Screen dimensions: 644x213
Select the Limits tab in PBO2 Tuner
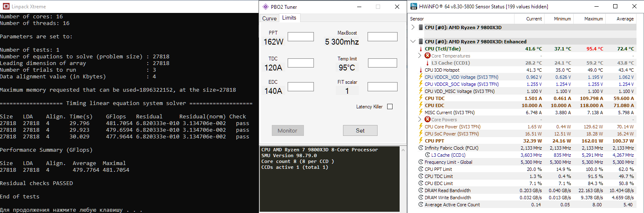click(289, 18)
